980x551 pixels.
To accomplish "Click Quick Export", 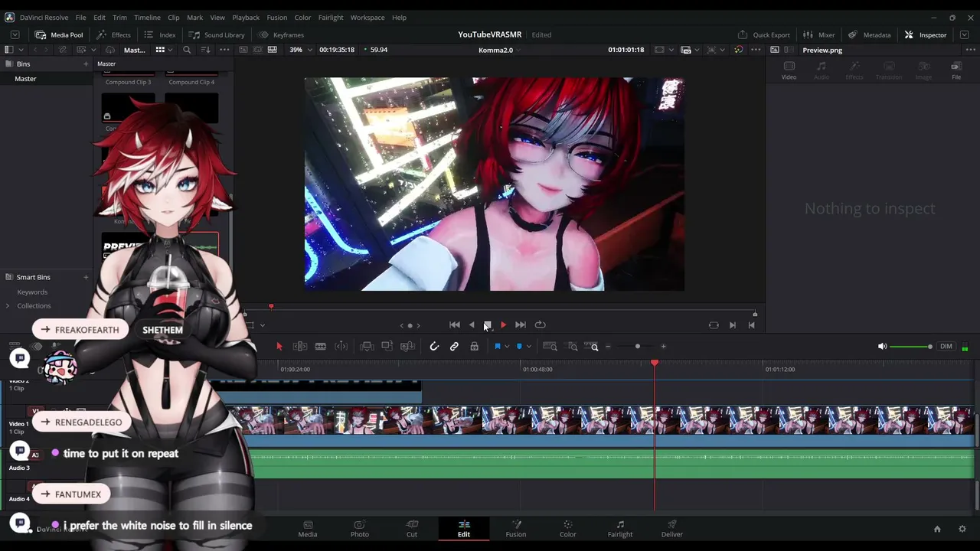I will click(x=763, y=34).
